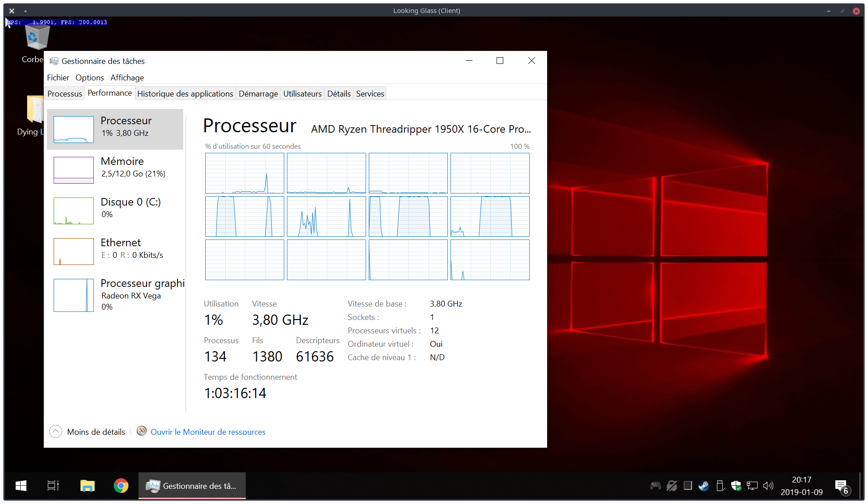Click the Gestionnaire des tâches taskbar button

192,486
